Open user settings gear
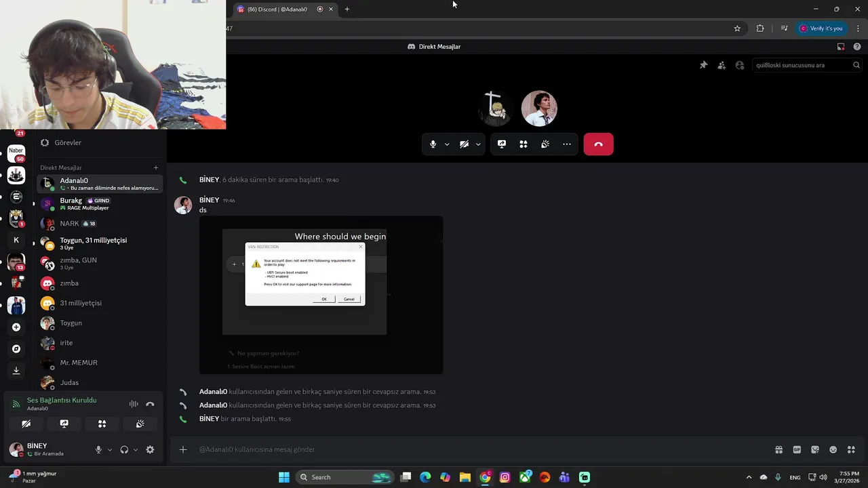 [150, 450]
